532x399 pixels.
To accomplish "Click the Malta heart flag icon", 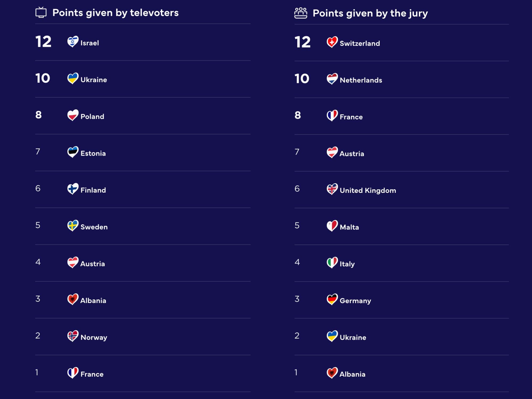I will coord(332,226).
